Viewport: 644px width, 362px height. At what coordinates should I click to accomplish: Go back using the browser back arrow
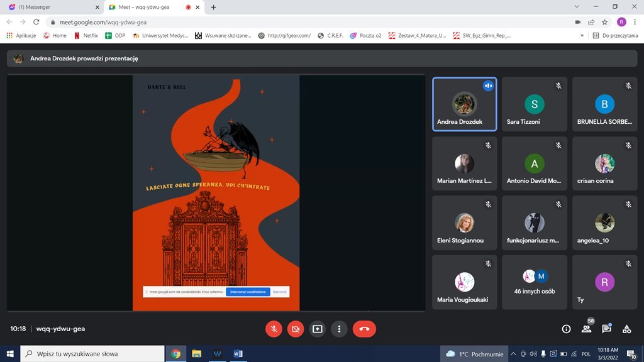pyautogui.click(x=9, y=22)
